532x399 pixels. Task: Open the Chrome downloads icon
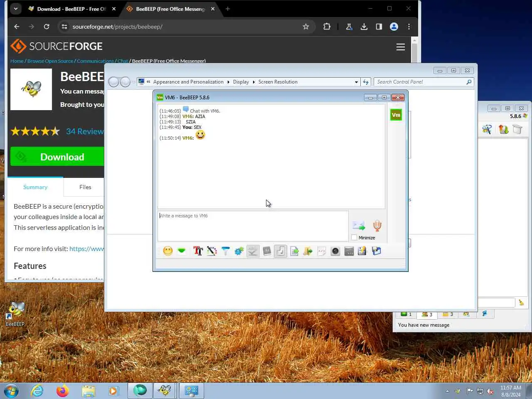click(364, 27)
